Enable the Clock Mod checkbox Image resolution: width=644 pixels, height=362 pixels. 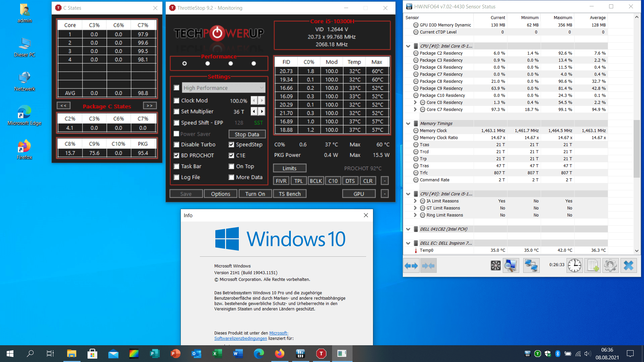click(x=176, y=101)
